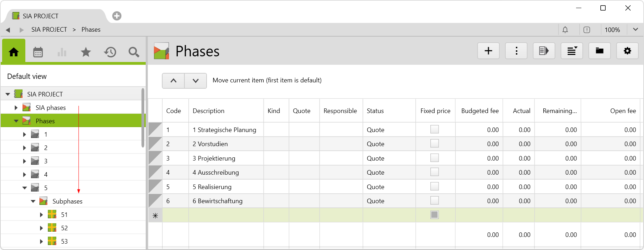The width and height of the screenshot is (644, 250).
Task: Show favorites with the star icon
Action: tap(86, 52)
